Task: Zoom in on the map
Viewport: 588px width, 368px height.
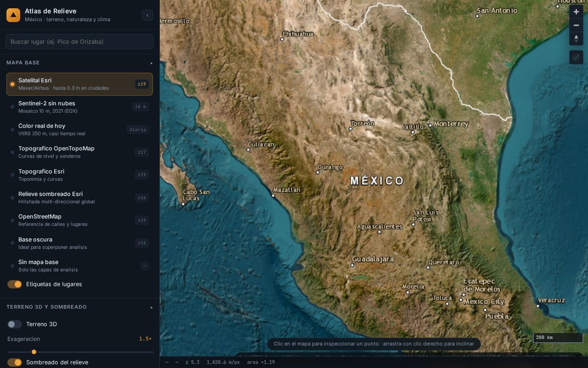Action: [576, 12]
